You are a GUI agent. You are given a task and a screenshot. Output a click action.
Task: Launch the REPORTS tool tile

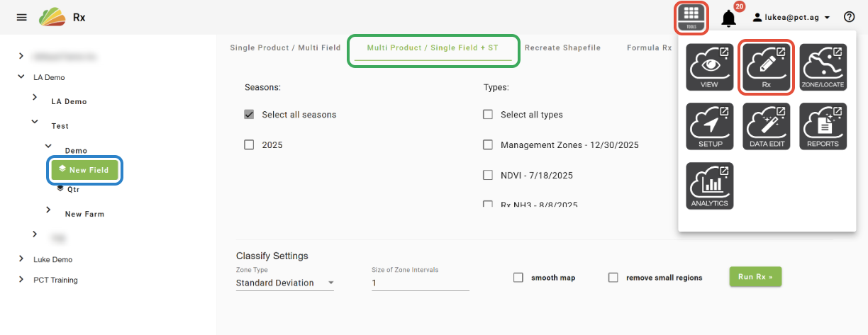[x=823, y=127]
